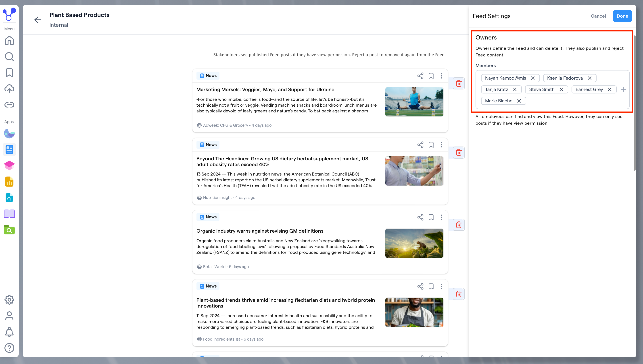Open Organic industry warns against revising GM definitions
643x364 pixels.
tap(260, 231)
